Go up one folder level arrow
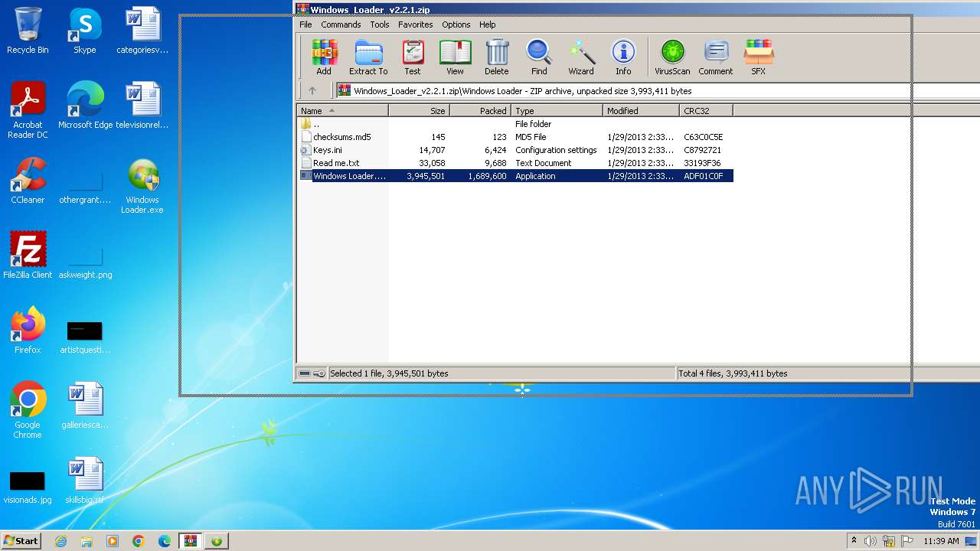This screenshot has height=551, width=980. [x=312, y=90]
